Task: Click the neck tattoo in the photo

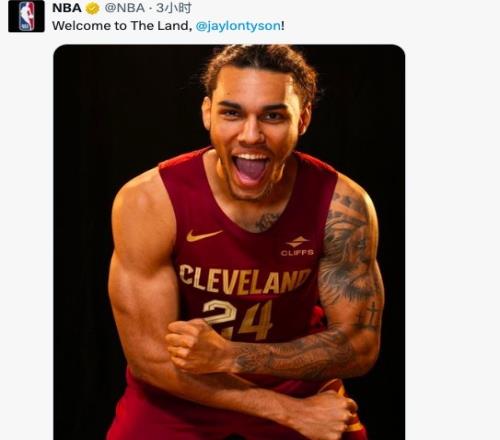Action: 267,222
